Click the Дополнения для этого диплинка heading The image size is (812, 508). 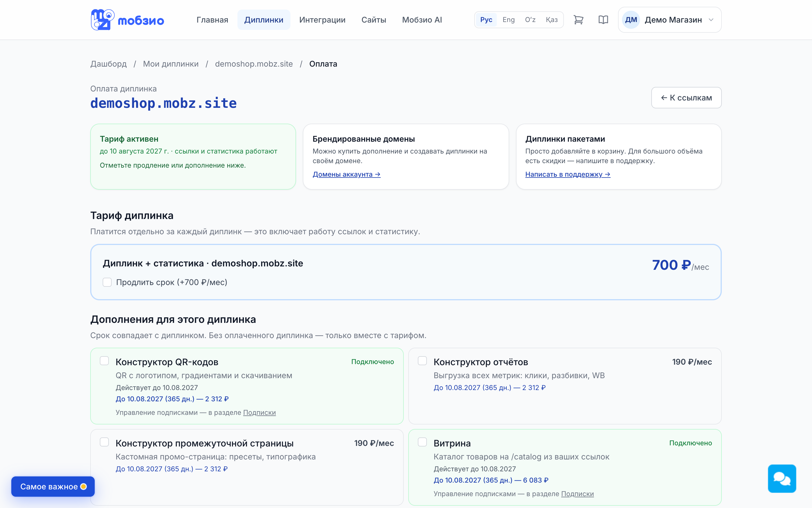click(173, 319)
